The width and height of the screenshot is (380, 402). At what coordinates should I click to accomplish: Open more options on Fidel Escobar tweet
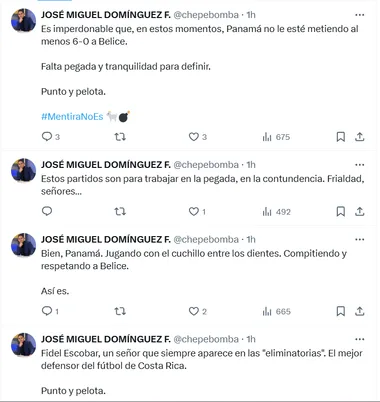359,339
